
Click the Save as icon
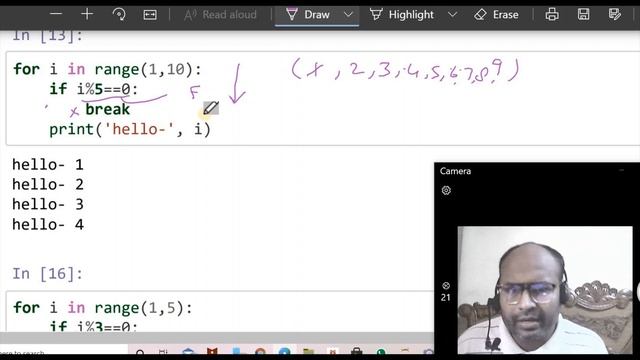pos(614,15)
